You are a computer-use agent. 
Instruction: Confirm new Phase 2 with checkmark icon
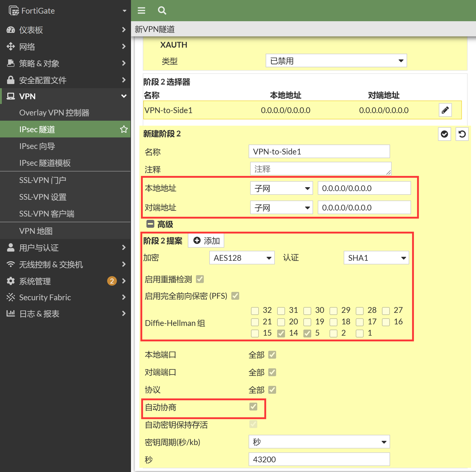(x=444, y=134)
